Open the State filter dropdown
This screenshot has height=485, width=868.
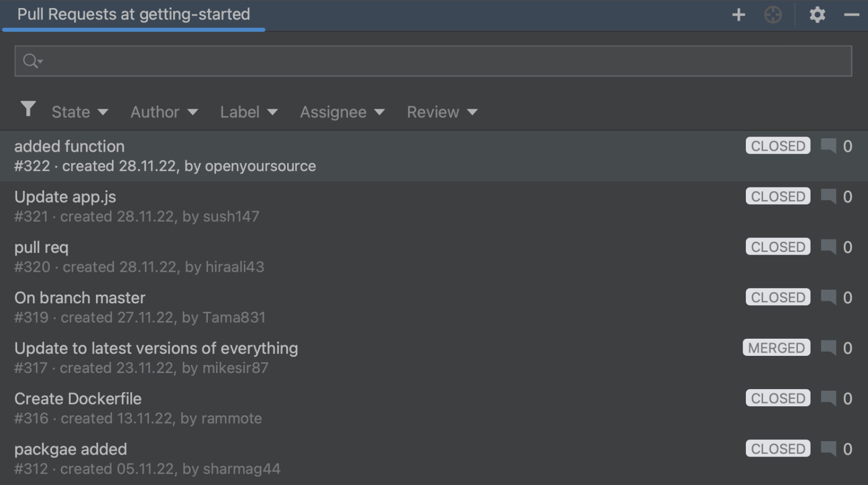tap(79, 112)
